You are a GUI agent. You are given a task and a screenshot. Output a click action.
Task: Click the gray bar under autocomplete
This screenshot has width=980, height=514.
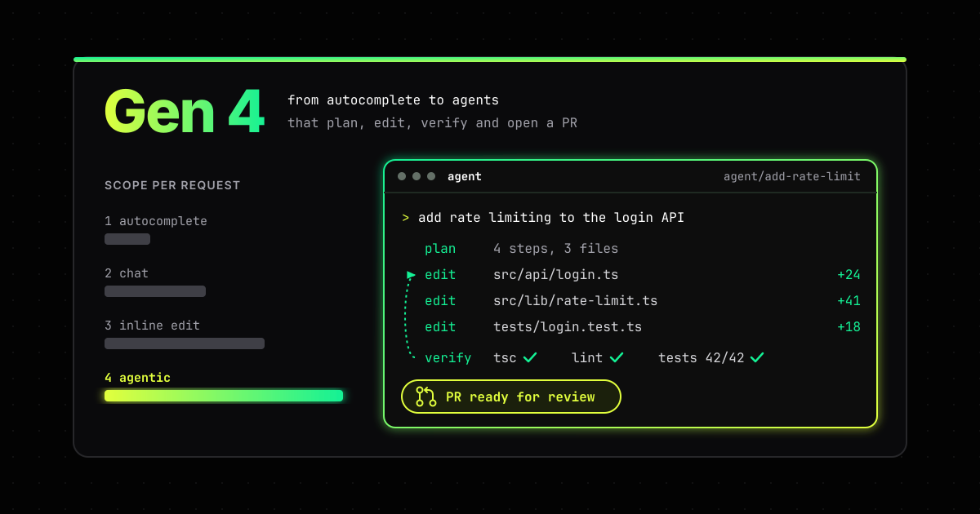[x=127, y=239]
